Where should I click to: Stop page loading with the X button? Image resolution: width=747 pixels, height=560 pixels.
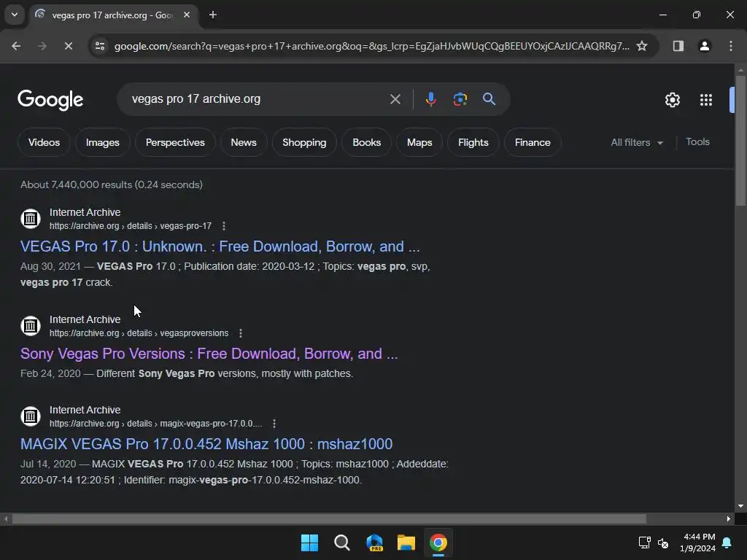pos(68,46)
